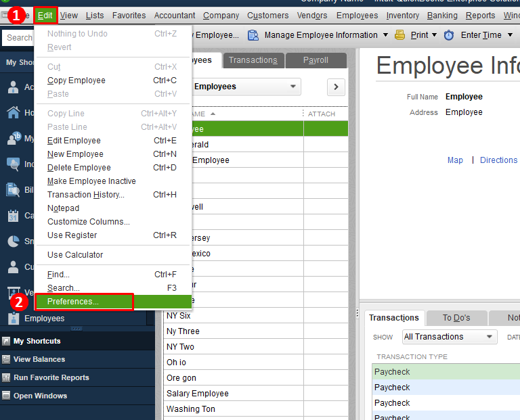Choose Delete Employee from the Edit menu
520x420 pixels.
tap(113, 168)
